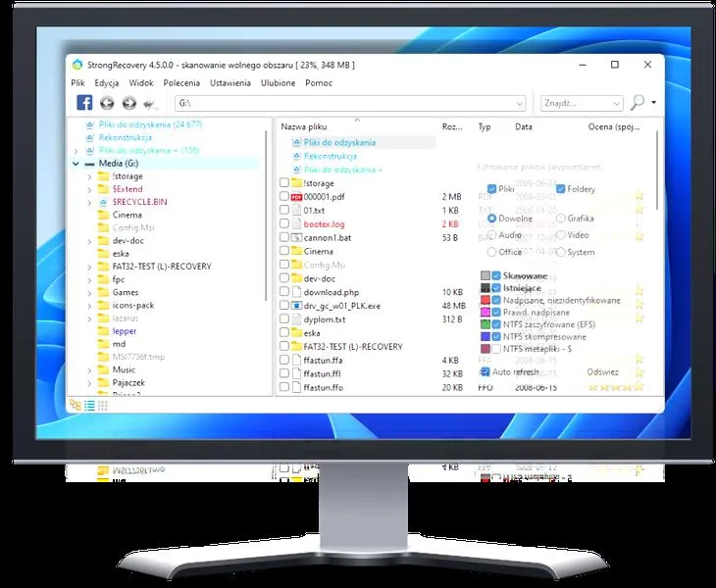Click the Facebook icon in toolbar
The height and width of the screenshot is (588, 716).
click(x=84, y=103)
